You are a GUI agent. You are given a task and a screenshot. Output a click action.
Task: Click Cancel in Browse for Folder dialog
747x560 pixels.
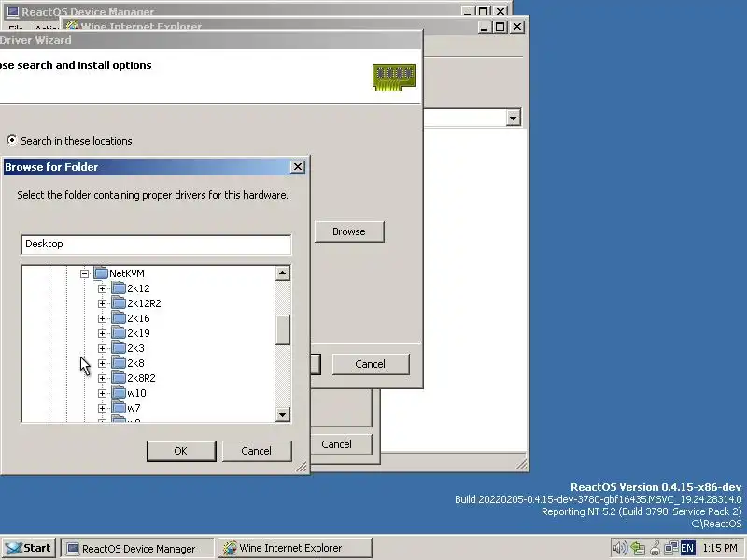point(256,451)
